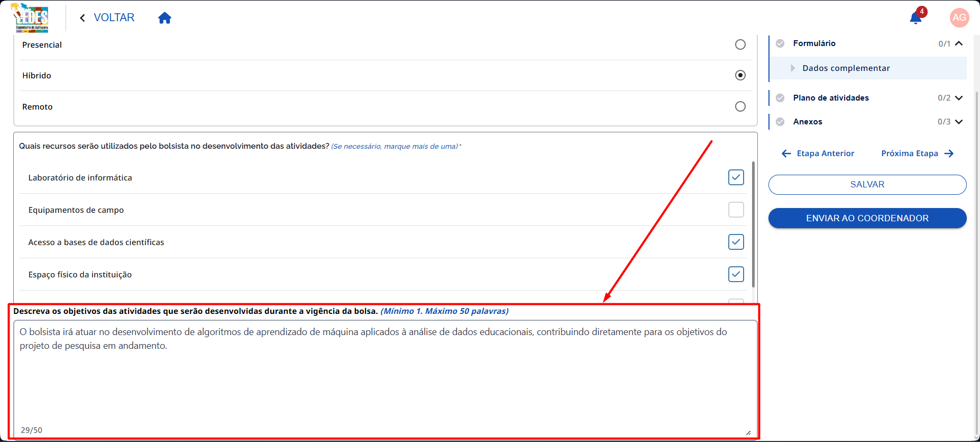Select the Presencial radio option
This screenshot has height=442, width=980.
[740, 44]
